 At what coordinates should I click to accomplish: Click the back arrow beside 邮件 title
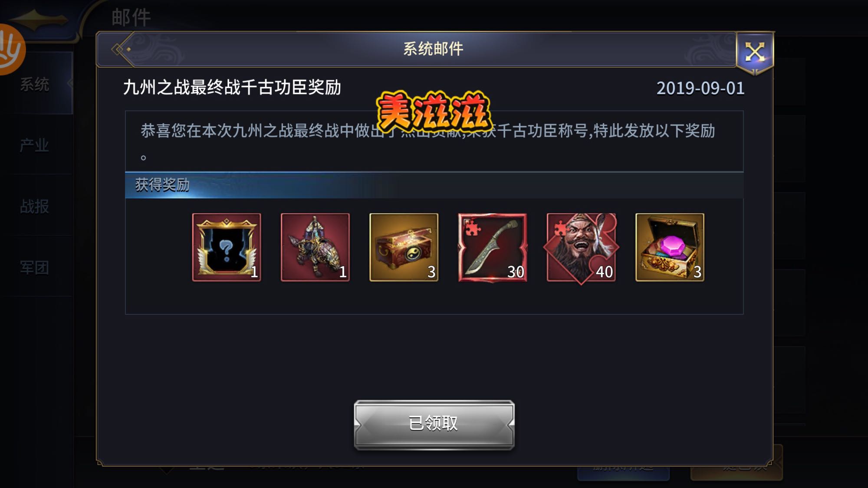[x=39, y=20]
